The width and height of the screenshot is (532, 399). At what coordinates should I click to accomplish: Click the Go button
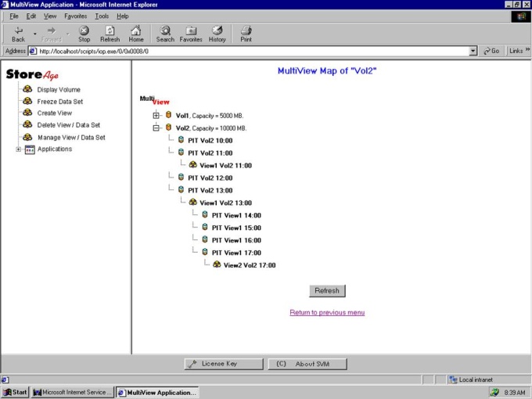coord(491,51)
